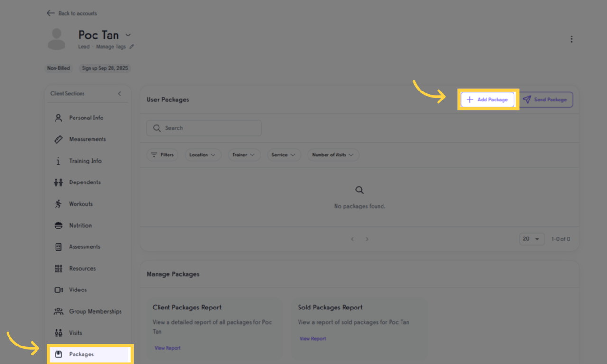Click the Videos camera icon

pos(58,290)
